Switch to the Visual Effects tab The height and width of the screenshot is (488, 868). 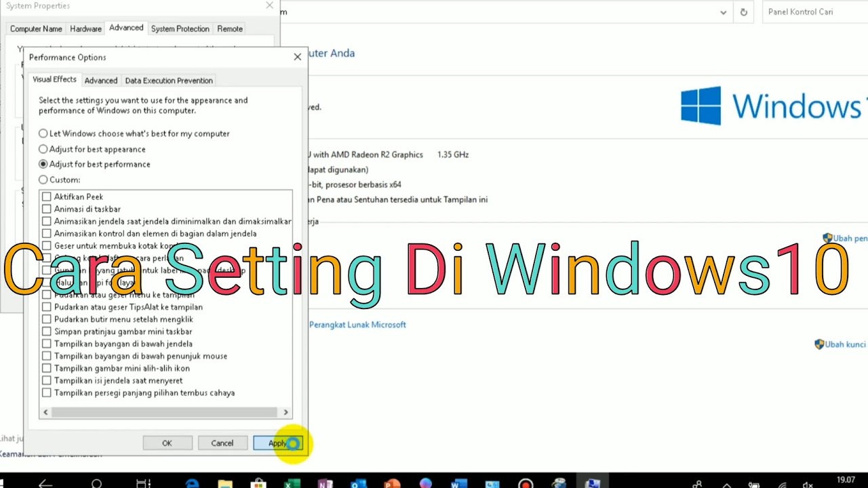pos(54,79)
